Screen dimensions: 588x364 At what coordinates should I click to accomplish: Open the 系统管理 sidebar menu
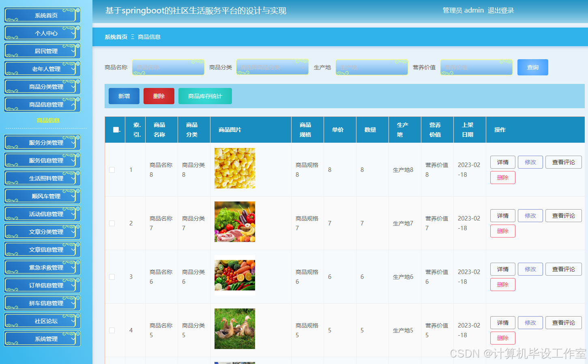click(x=42, y=338)
